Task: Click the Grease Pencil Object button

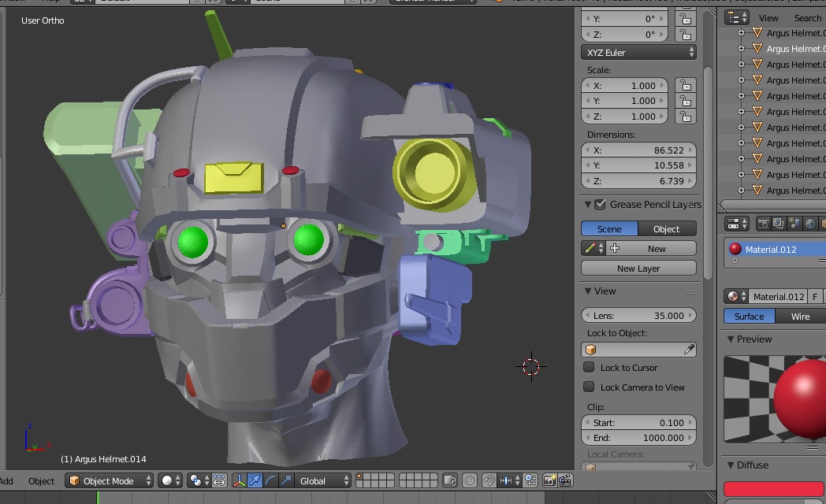Action: click(667, 229)
